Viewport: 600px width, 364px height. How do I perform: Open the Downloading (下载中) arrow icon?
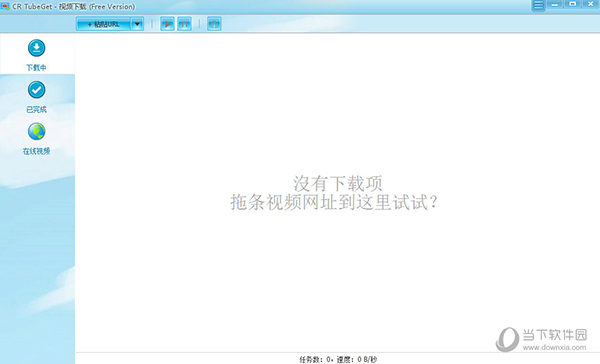pos(36,48)
